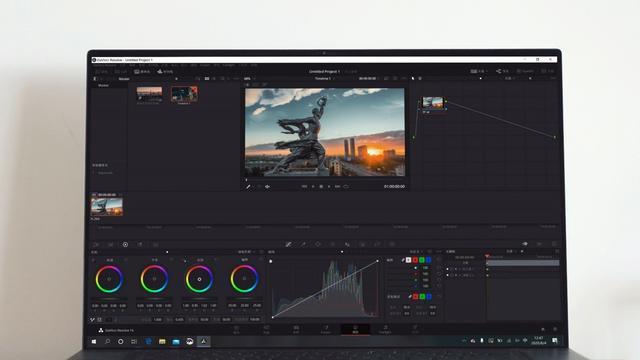The image size is (640, 360).
Task: Select the Curves palette icon
Action: (x=288, y=244)
